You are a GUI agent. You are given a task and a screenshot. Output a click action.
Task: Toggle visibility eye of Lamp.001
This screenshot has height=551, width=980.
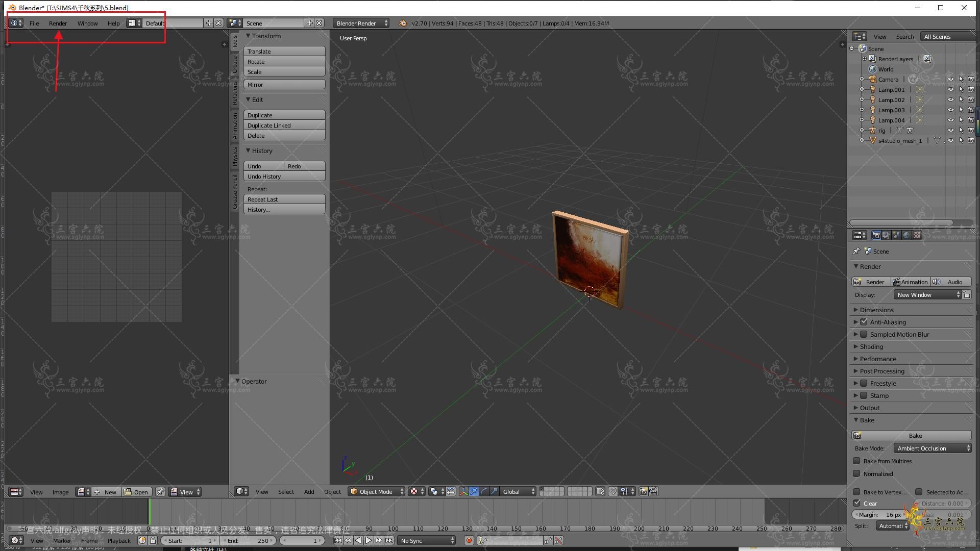(x=950, y=90)
